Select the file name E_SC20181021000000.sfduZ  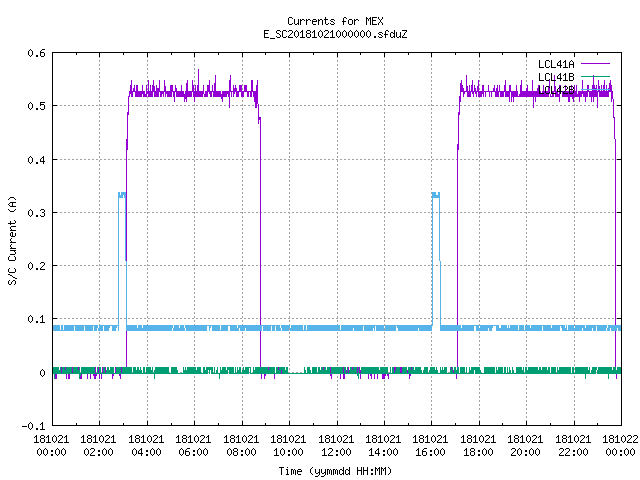pos(335,34)
